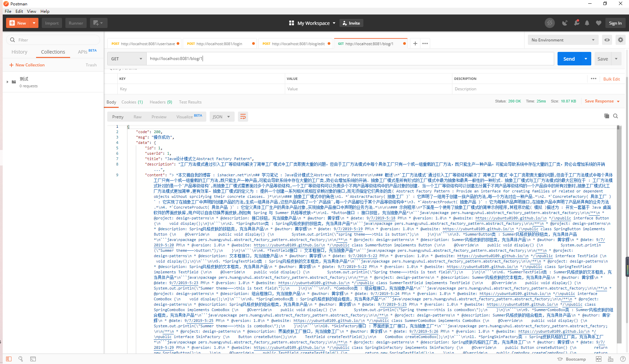Open the response Headers (9) tab
Viewport: 629px width, 364px height.
tap(161, 102)
